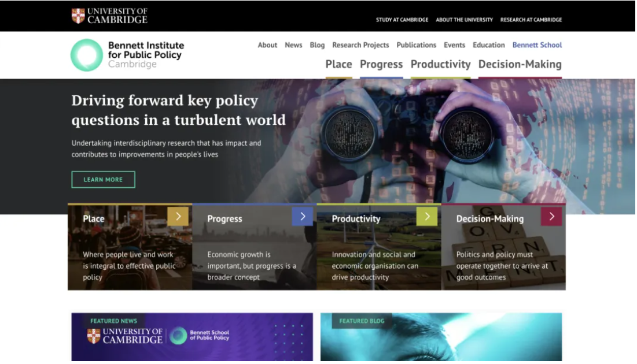Click 'Economic growth is important' description text
Image resolution: width=637 pixels, height=364 pixels.
(252, 266)
